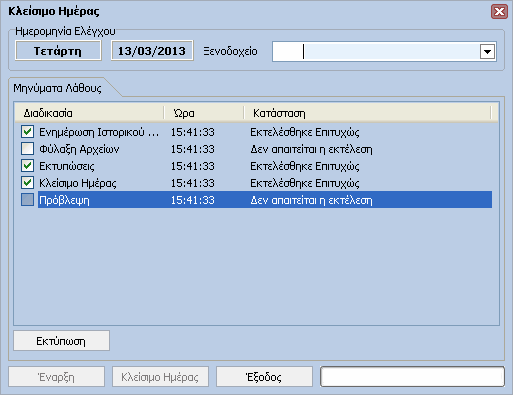Uncheck the Εκτυπώσεις checkbox

[x=27, y=166]
